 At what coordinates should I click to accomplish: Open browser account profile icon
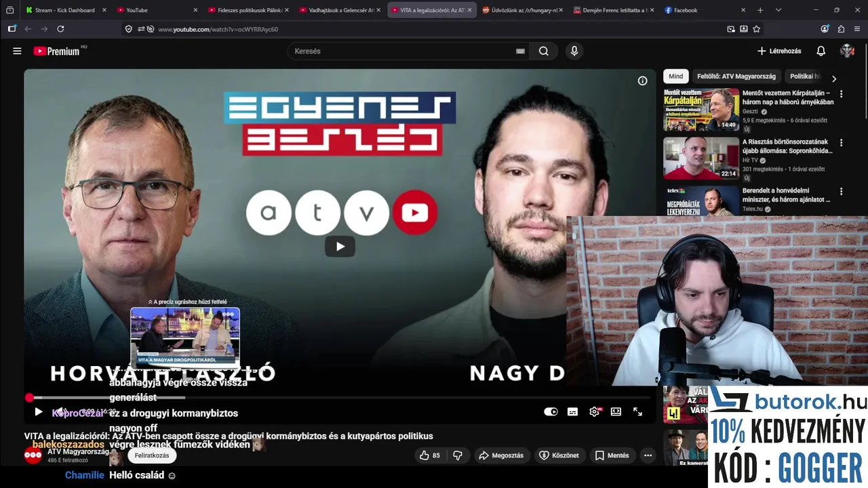tap(825, 29)
